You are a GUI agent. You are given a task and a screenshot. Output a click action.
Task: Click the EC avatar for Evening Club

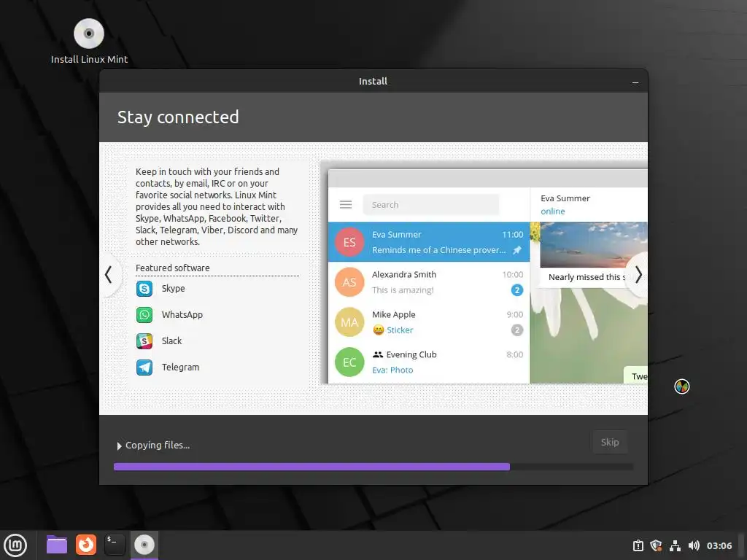[349, 362]
